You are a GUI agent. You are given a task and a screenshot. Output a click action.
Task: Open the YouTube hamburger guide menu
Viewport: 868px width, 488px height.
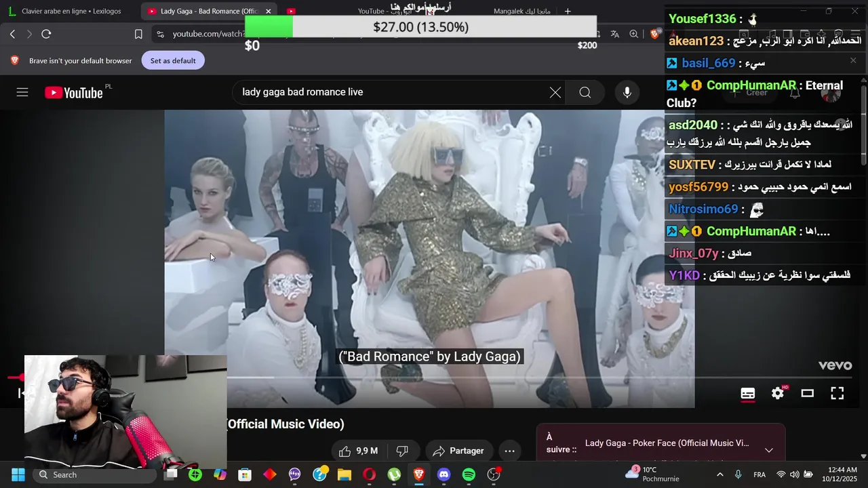click(x=22, y=92)
